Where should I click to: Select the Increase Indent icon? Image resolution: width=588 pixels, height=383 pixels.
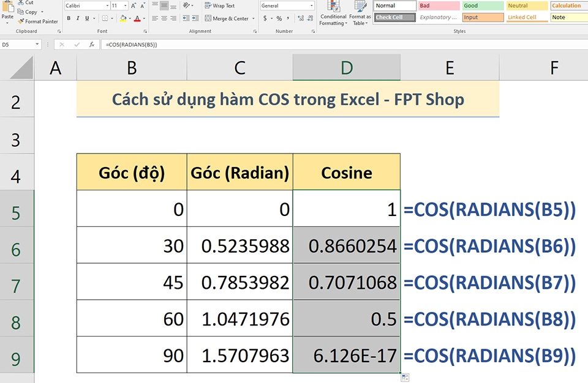click(194, 18)
